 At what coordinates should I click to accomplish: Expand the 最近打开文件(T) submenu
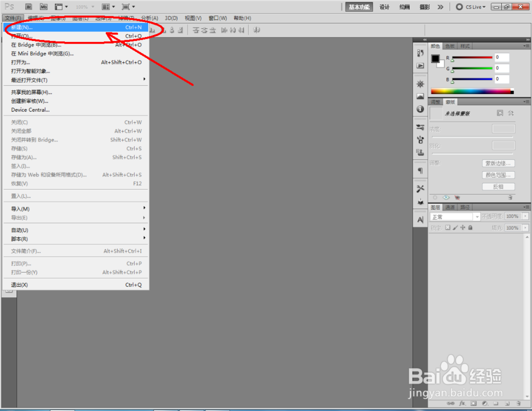pyautogui.click(x=76, y=80)
